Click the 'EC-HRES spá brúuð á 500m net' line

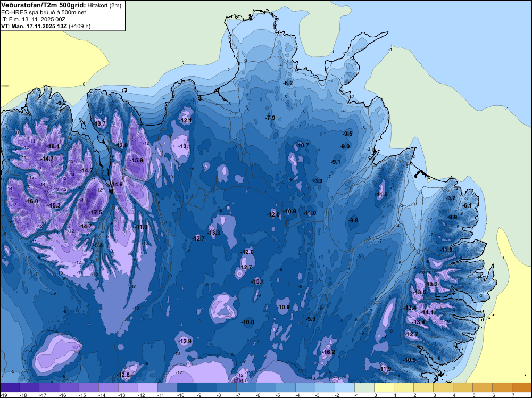tap(43, 12)
